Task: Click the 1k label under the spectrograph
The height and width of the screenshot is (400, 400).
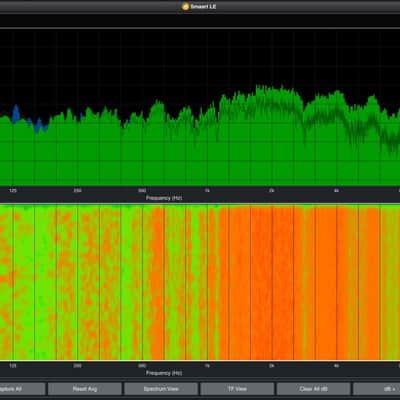Action: 207,366
